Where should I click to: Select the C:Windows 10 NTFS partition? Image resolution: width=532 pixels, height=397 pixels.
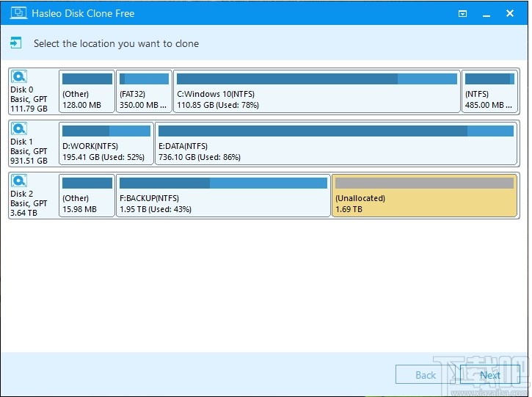pyautogui.click(x=317, y=91)
